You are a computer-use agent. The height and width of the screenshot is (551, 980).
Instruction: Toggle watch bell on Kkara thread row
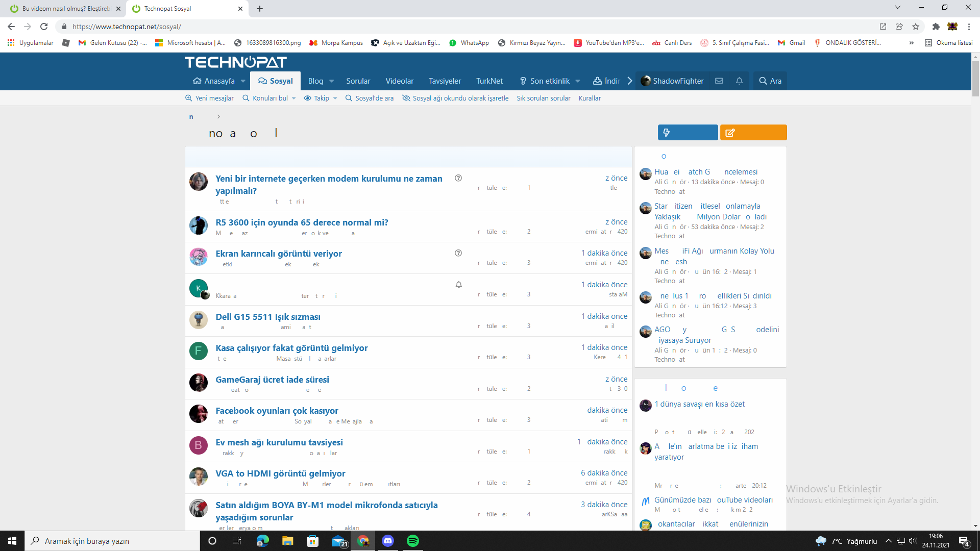point(458,285)
